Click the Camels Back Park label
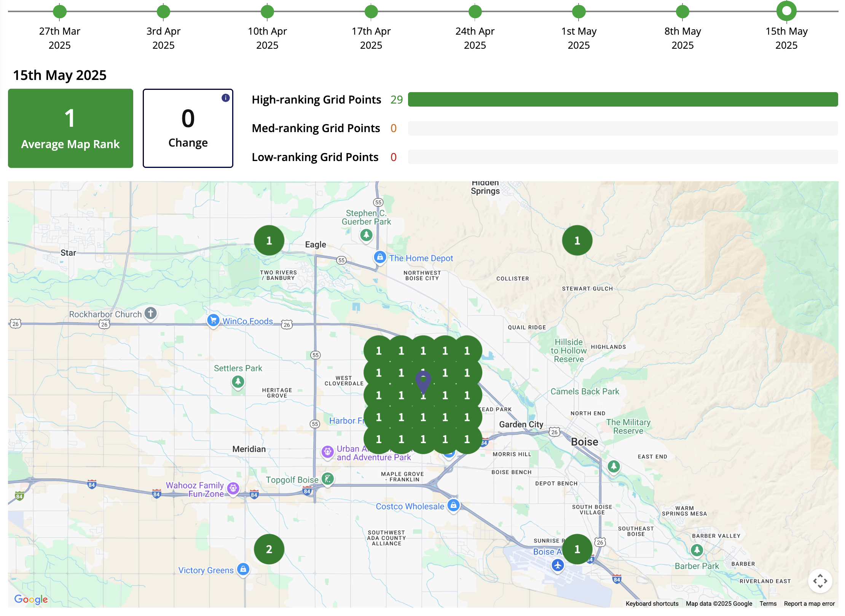Image resolution: width=845 pixels, height=616 pixels. coord(585,391)
